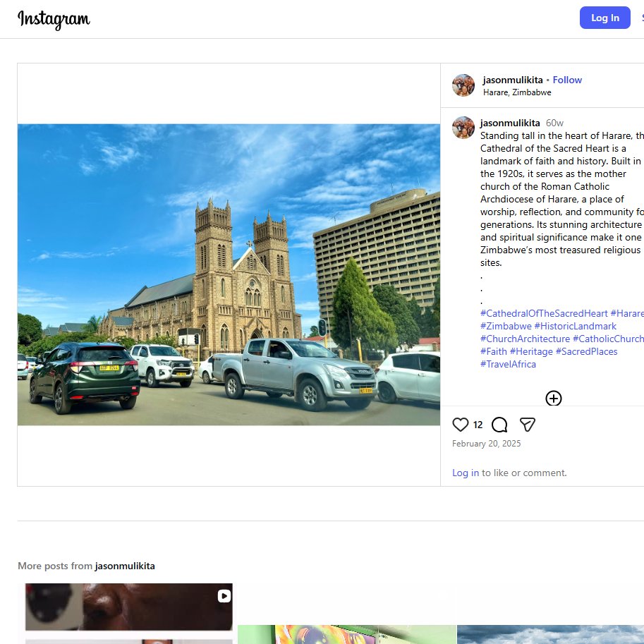Share the post with paper plane icon

pos(528,425)
